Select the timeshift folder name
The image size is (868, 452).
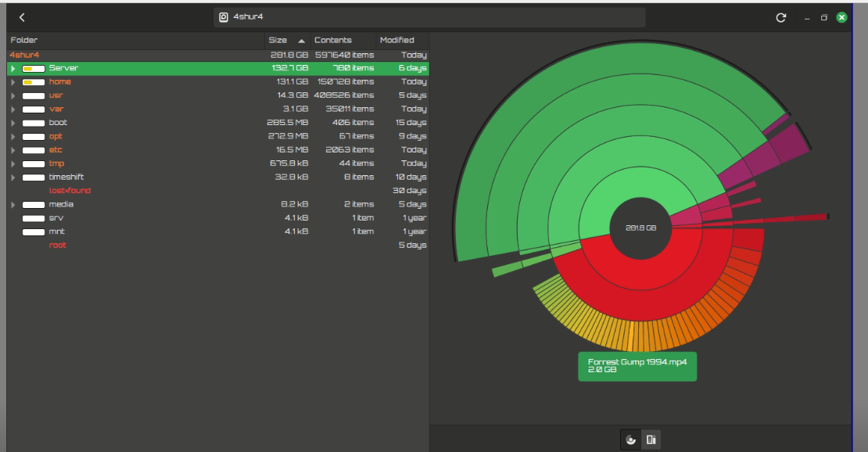point(66,177)
